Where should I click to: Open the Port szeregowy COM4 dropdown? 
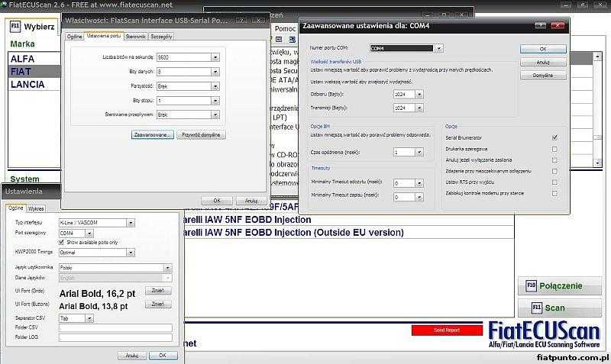(x=89, y=234)
